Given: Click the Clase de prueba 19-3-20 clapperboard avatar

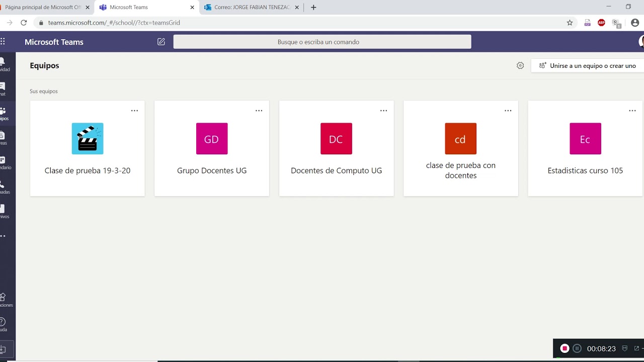Looking at the screenshot, I should (88, 138).
